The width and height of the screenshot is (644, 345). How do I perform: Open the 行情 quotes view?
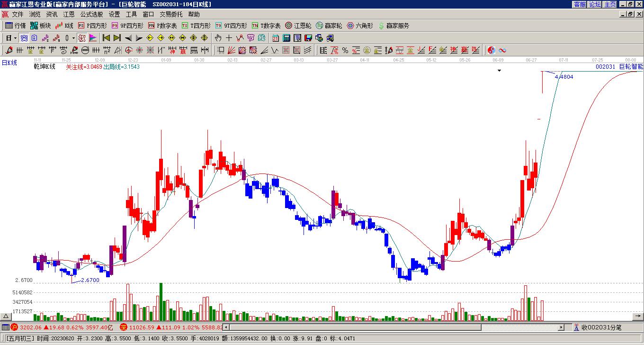pos(15,26)
